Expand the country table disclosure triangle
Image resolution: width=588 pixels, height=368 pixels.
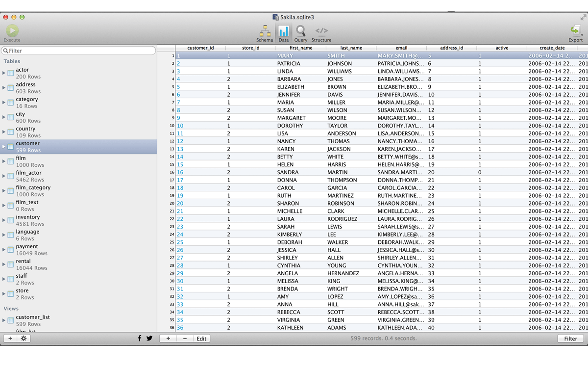click(x=4, y=132)
